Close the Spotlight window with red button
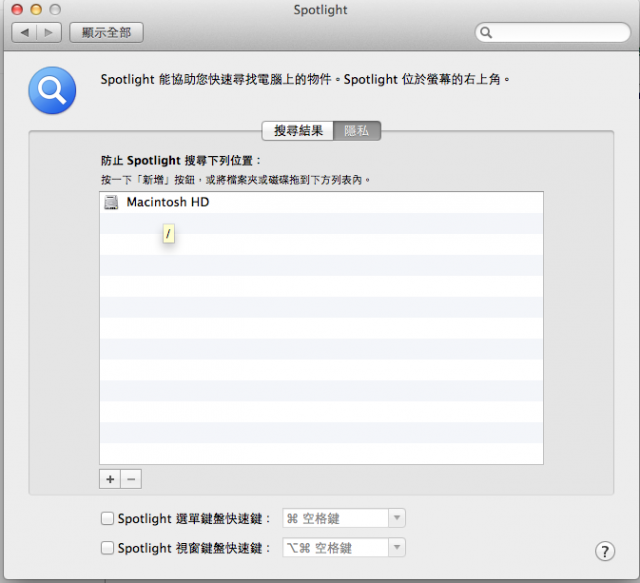Viewport: 640px width, 583px height. click(17, 9)
